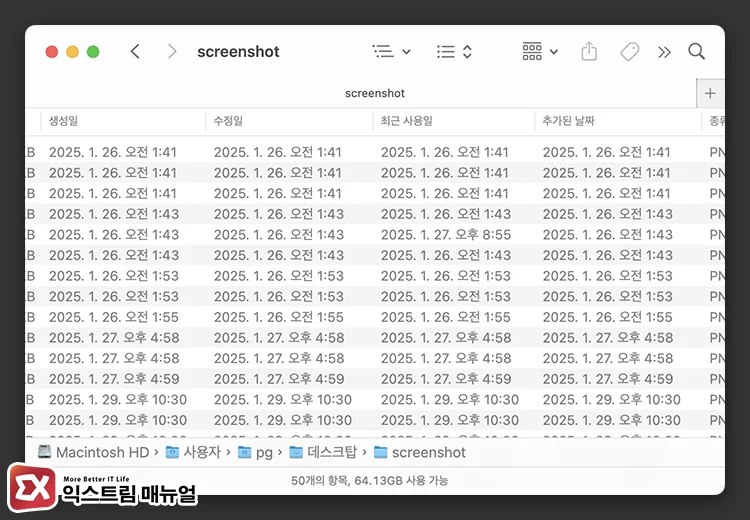
Task: Select 수정일 cell reading 2025. 1. 27. 오후 4:59
Action: [279, 378]
